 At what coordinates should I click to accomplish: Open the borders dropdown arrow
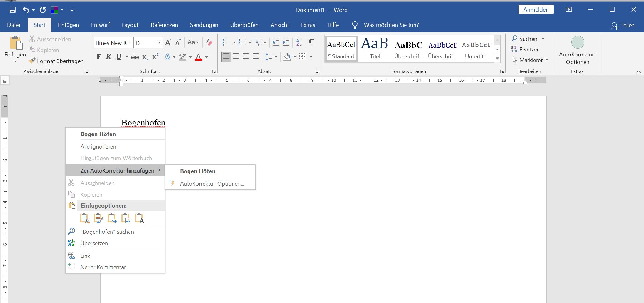pyautogui.click(x=311, y=57)
